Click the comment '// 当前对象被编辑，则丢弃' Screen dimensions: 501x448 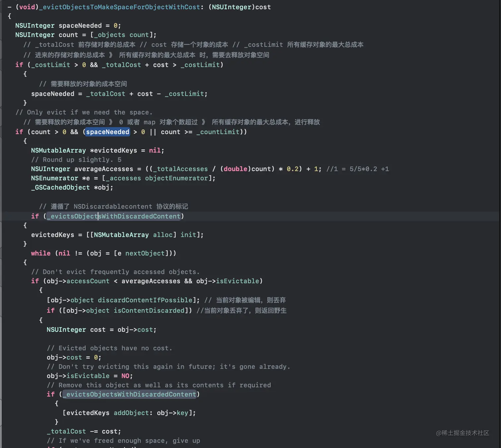pyautogui.click(x=245, y=300)
